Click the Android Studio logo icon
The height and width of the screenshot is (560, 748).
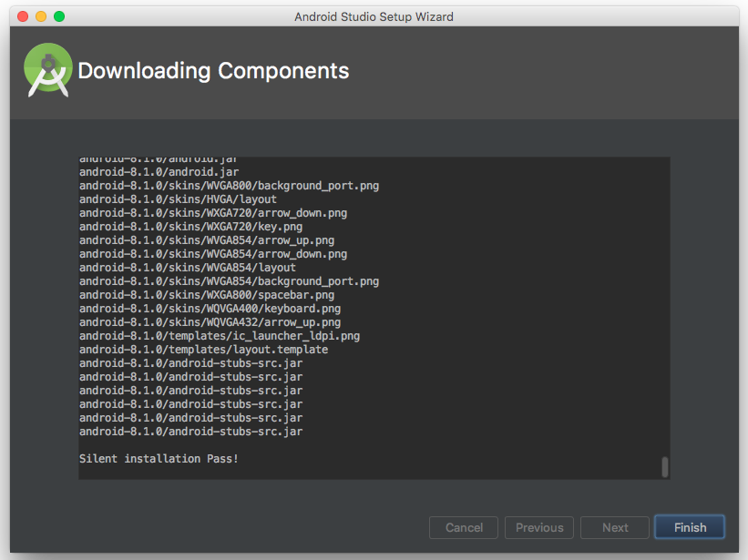(47, 70)
